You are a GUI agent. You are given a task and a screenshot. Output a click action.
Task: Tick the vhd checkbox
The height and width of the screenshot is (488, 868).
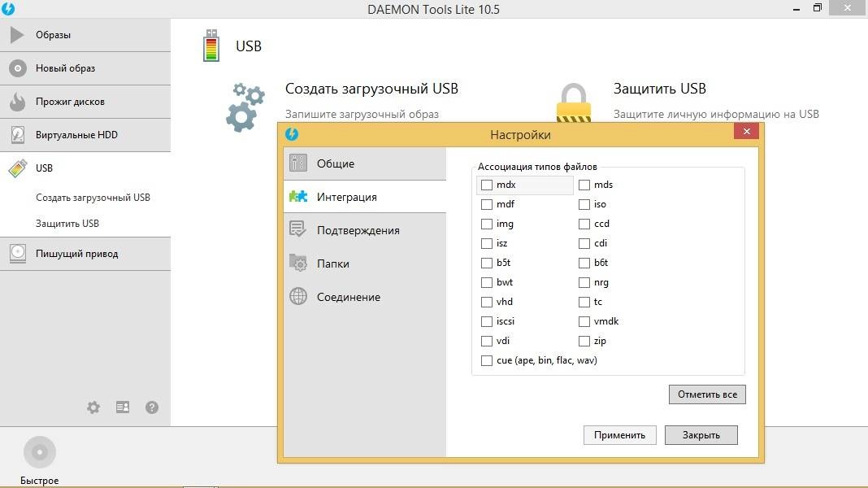point(487,302)
